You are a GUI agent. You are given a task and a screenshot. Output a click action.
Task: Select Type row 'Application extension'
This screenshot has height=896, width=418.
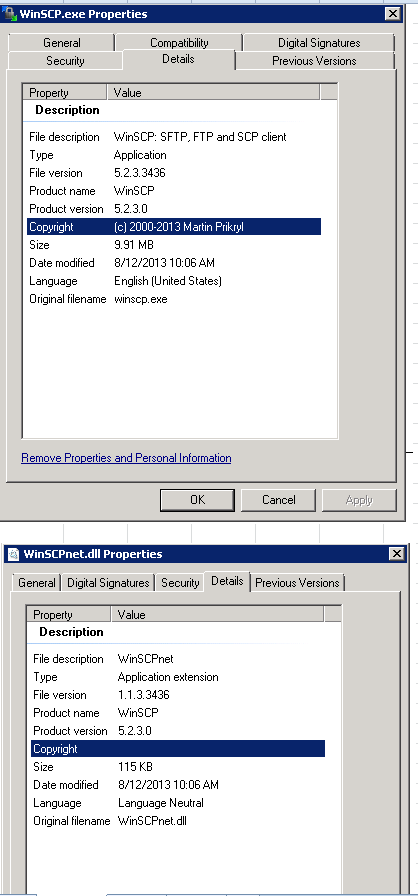(178, 677)
